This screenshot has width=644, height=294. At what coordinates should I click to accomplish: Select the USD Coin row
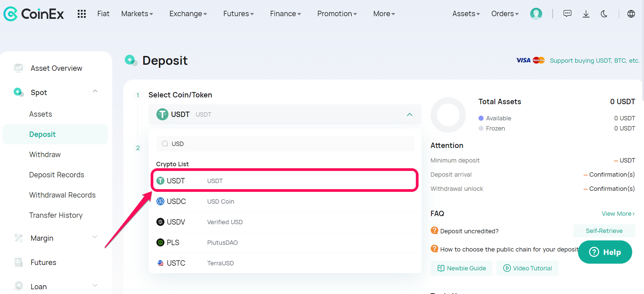[285, 201]
